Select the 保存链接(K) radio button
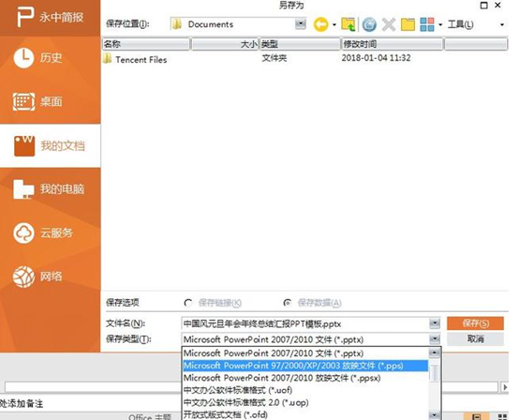 coord(188,303)
